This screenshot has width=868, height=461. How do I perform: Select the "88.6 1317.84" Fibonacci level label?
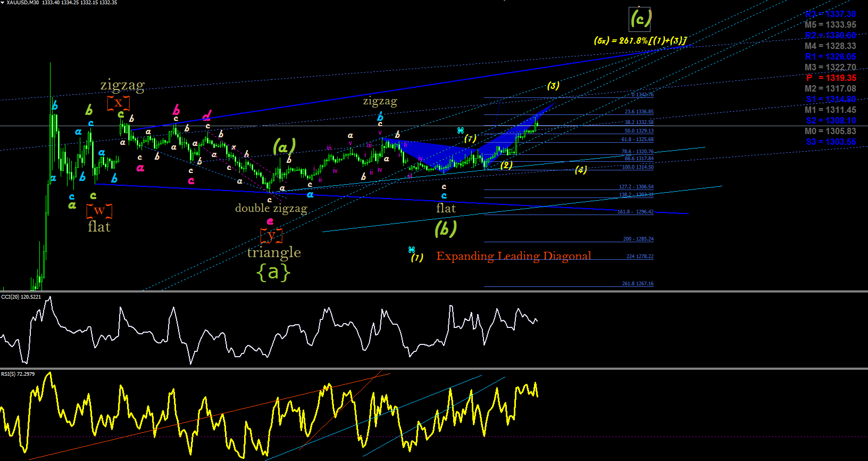[x=639, y=159]
